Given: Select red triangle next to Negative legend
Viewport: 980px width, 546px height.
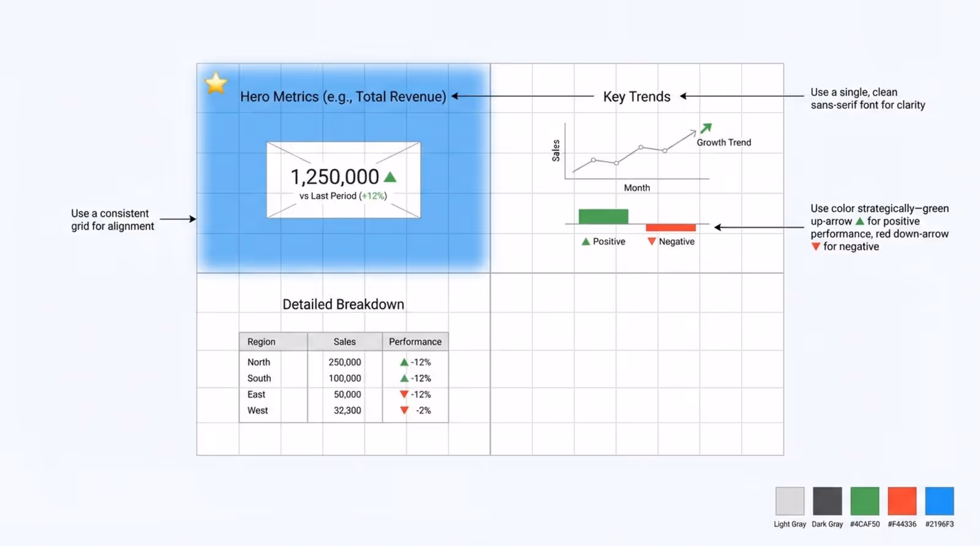Looking at the screenshot, I should [x=652, y=241].
